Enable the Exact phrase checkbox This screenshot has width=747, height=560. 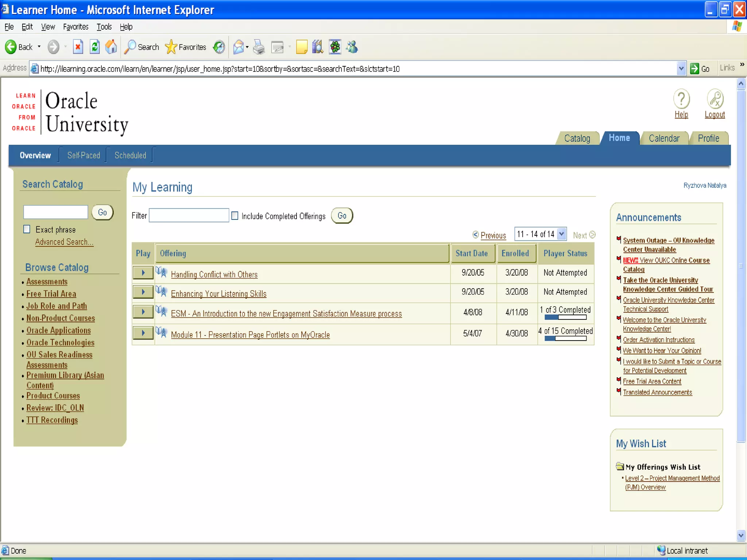[x=27, y=229]
